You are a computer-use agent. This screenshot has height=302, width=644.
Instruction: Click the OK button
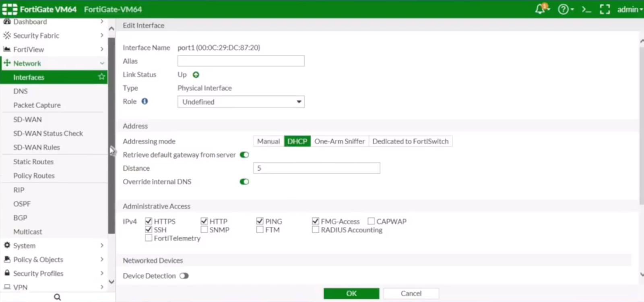pyautogui.click(x=351, y=294)
